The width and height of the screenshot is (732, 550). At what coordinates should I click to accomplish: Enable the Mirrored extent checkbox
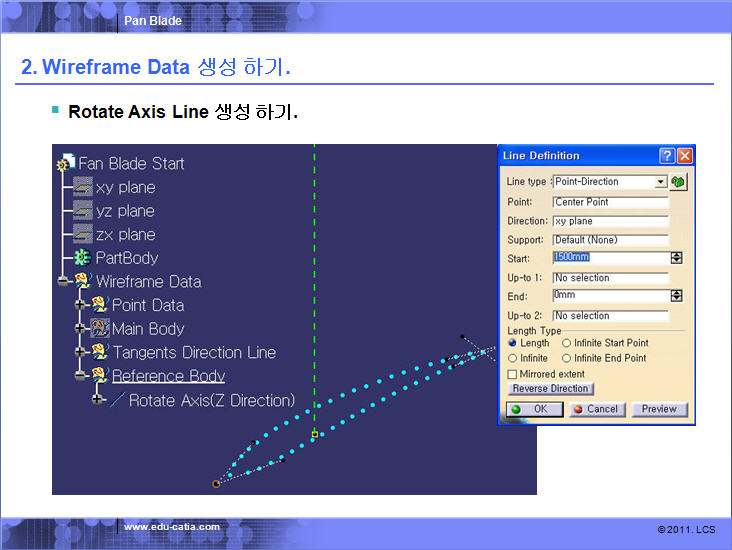[513, 374]
